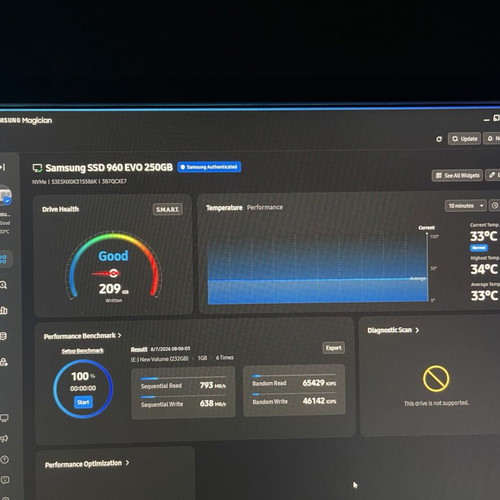
Task: Click the '(E:) New Volume (232GB)' text
Action: (x=159, y=359)
